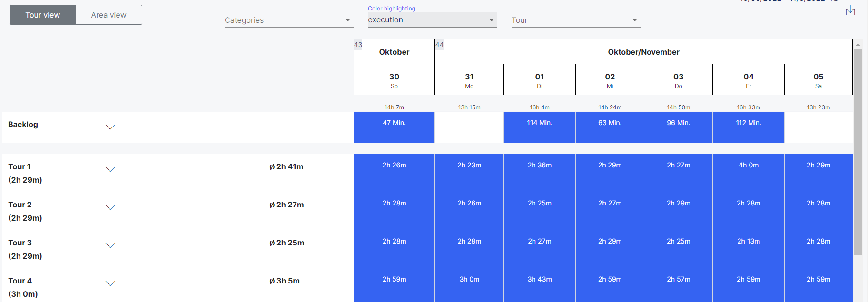Click daily total 13h 15m
This screenshot has height=302, width=868.
(469, 107)
